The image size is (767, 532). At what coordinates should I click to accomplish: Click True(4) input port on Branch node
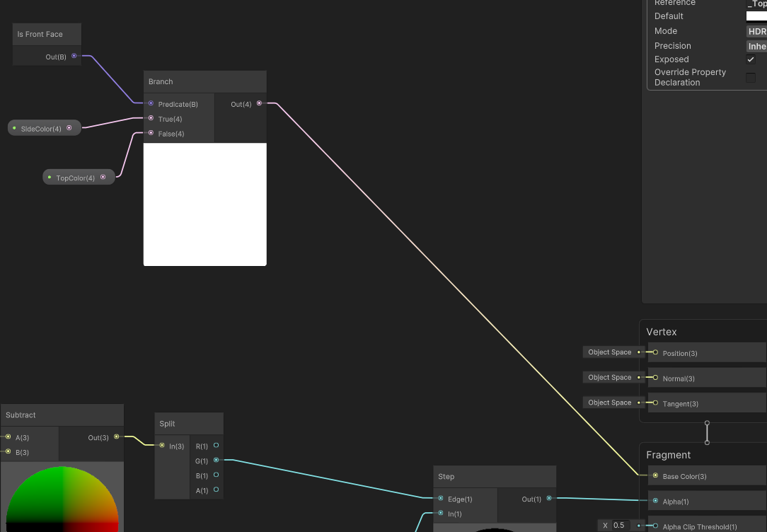coord(151,118)
